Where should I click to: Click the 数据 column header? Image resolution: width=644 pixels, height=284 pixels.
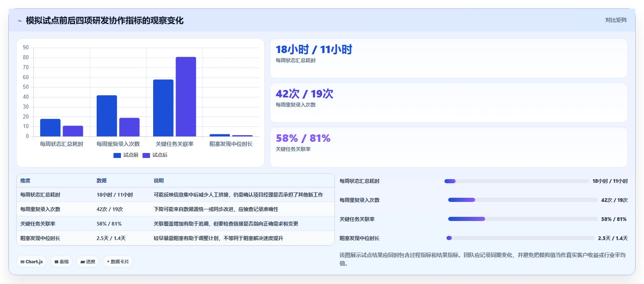pyautogui.click(x=102, y=181)
